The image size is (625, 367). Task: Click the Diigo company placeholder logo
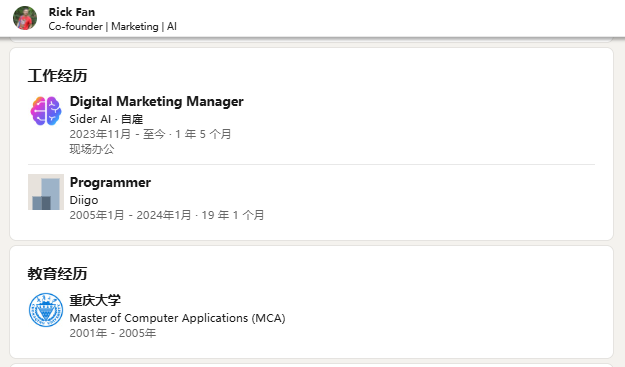point(46,192)
